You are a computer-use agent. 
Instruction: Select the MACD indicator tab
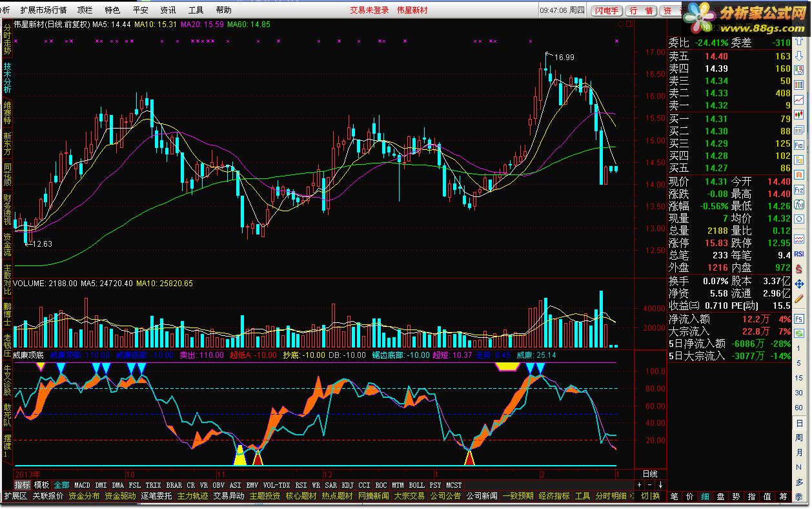pyautogui.click(x=82, y=484)
